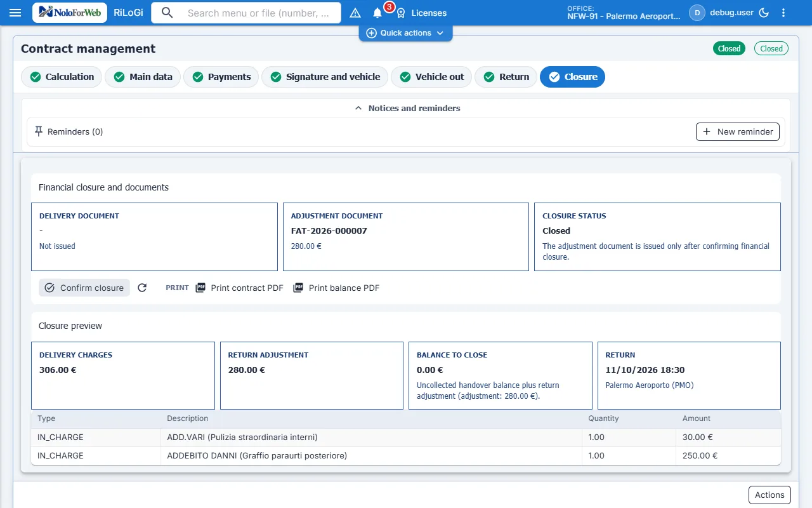This screenshot has width=812, height=508.
Task: Click the search magnifier icon
Action: (x=167, y=13)
